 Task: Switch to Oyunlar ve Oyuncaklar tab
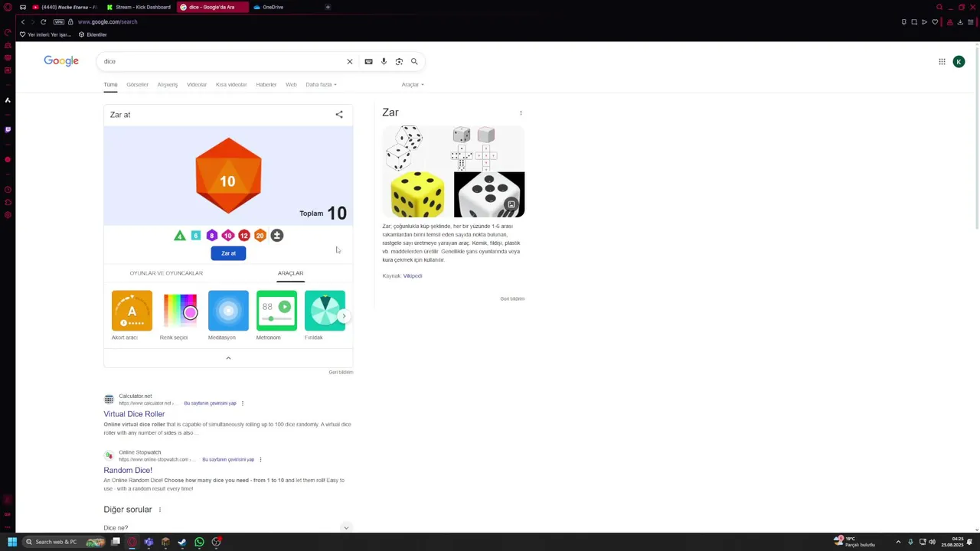166,273
